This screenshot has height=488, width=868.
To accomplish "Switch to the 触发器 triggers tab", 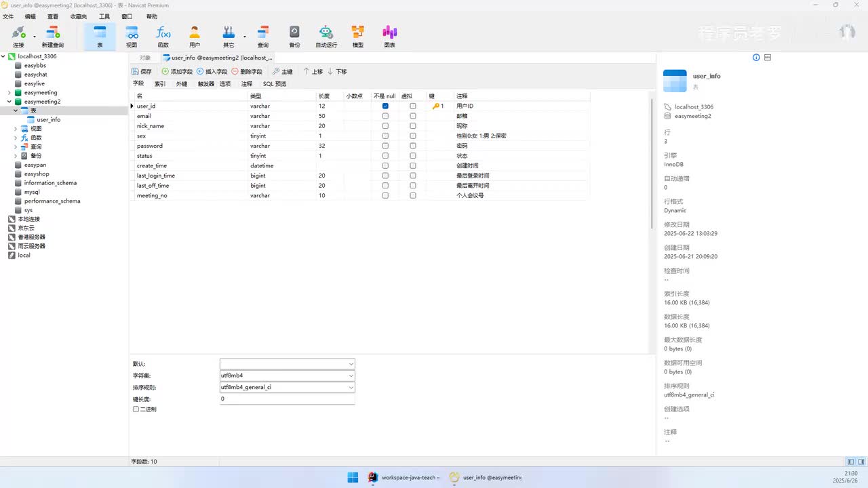I will [x=206, y=84].
